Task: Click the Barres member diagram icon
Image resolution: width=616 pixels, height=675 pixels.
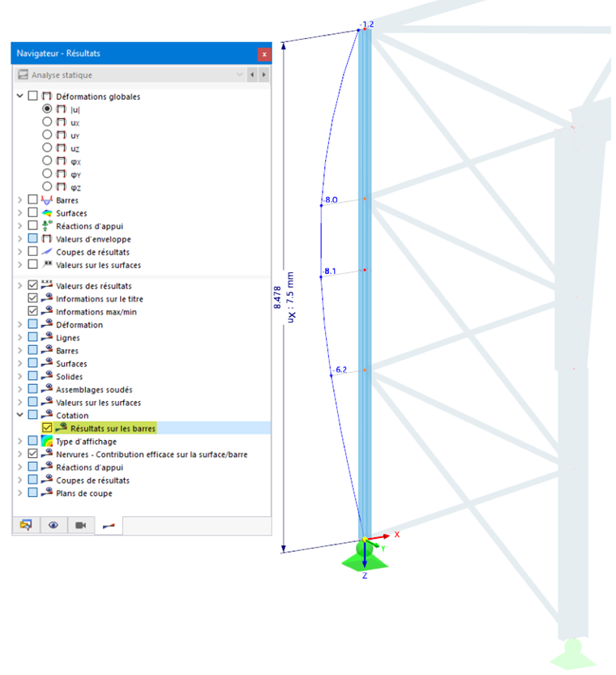Action: [x=47, y=199]
